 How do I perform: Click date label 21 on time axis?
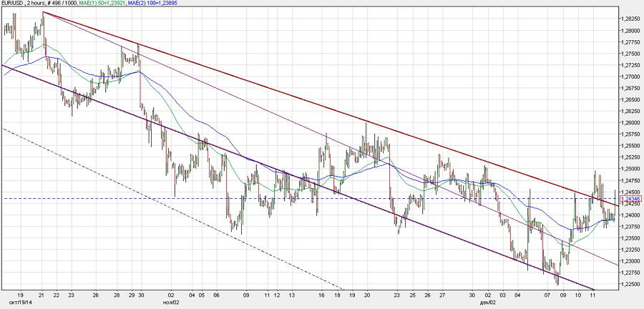42,295
